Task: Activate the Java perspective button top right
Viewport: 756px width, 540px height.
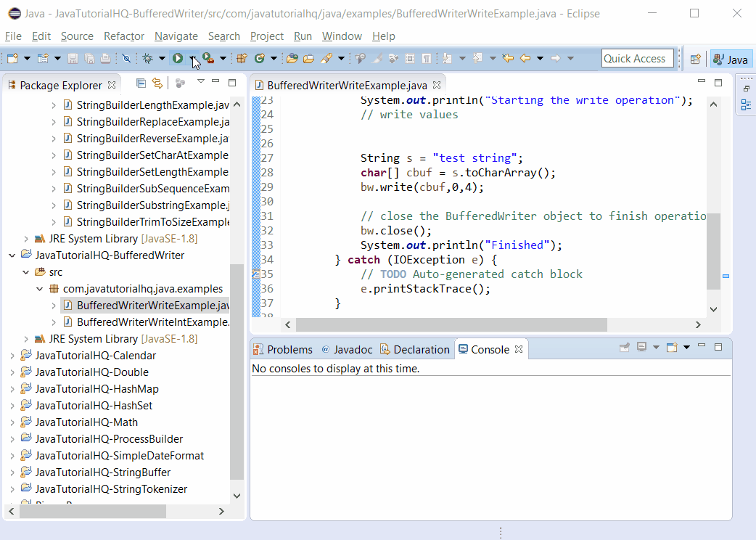Action: pos(730,59)
